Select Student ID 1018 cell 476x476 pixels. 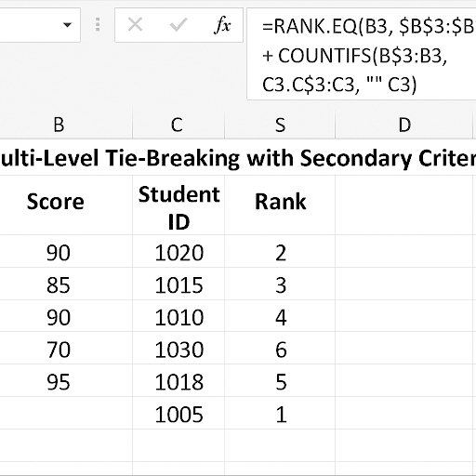click(178, 380)
